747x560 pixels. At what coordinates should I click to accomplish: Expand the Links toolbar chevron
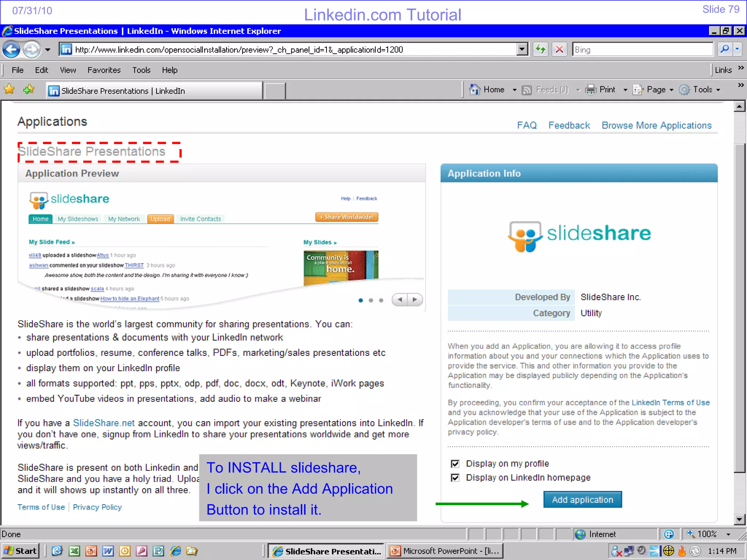(741, 68)
